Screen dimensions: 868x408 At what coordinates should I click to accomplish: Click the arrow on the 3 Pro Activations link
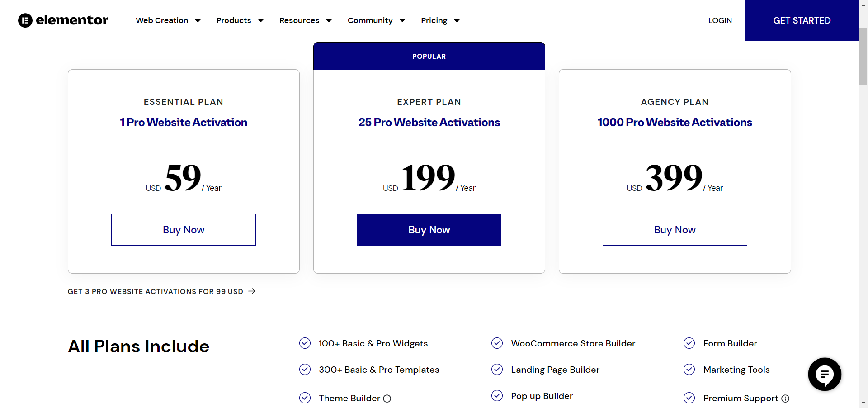click(251, 291)
